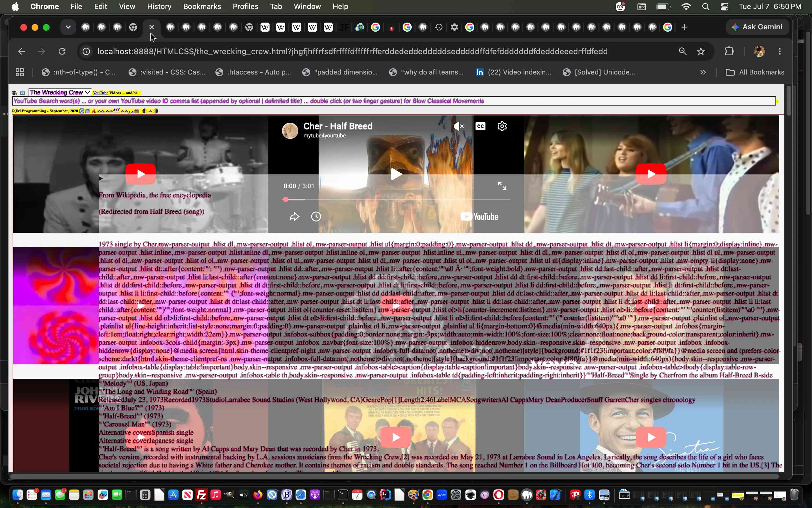Enter fullscreen on Cher video
This screenshot has height=508, width=812.
click(502, 186)
